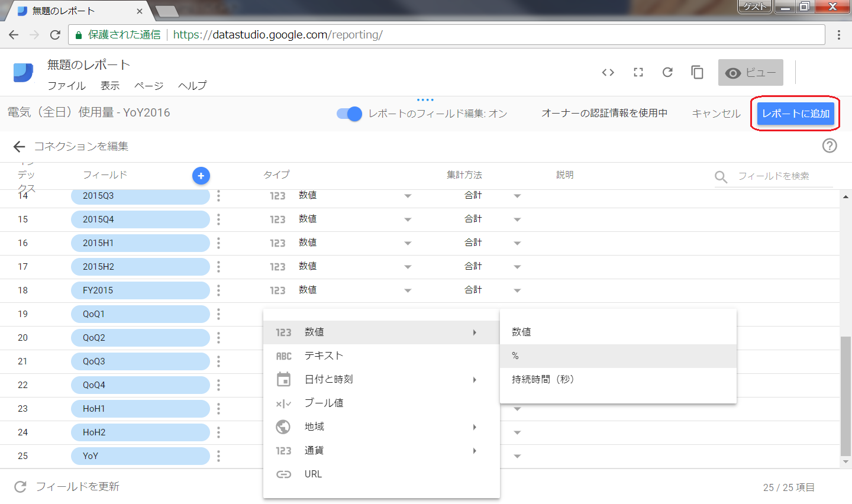This screenshot has height=504, width=852.
Task: Open the three-dot menu for 2015H2
Action: tap(218, 267)
